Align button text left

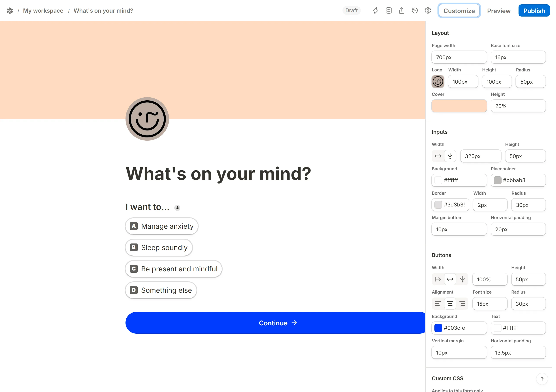pyautogui.click(x=437, y=304)
